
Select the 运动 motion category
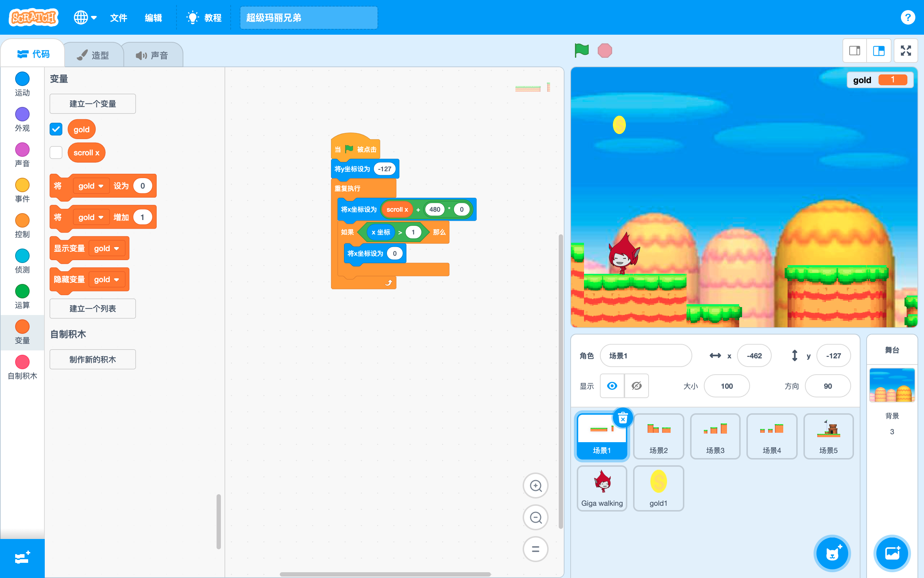[x=22, y=84]
